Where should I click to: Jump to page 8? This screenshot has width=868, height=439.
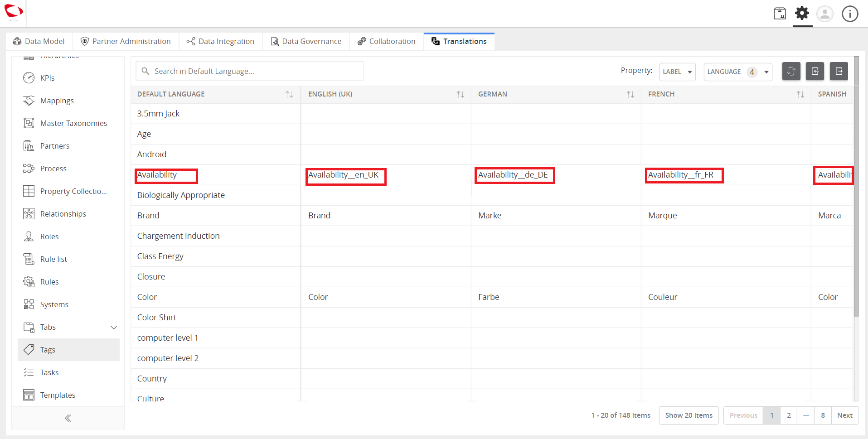pos(823,415)
